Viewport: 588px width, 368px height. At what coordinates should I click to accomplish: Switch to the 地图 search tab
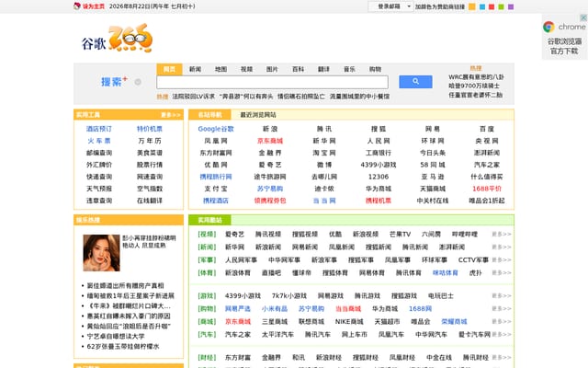(x=220, y=69)
